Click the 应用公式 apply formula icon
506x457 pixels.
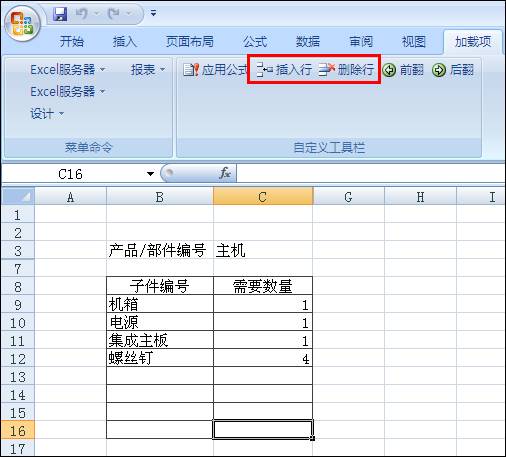191,70
